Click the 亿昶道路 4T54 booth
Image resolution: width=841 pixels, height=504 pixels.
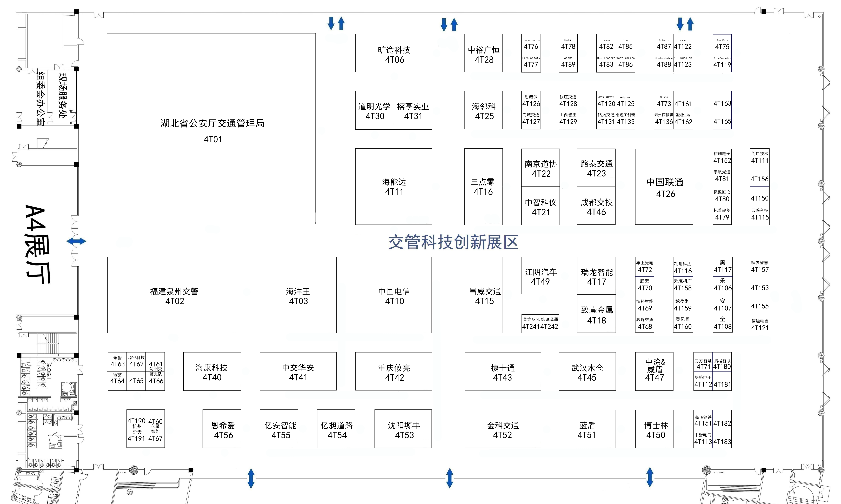click(x=336, y=429)
